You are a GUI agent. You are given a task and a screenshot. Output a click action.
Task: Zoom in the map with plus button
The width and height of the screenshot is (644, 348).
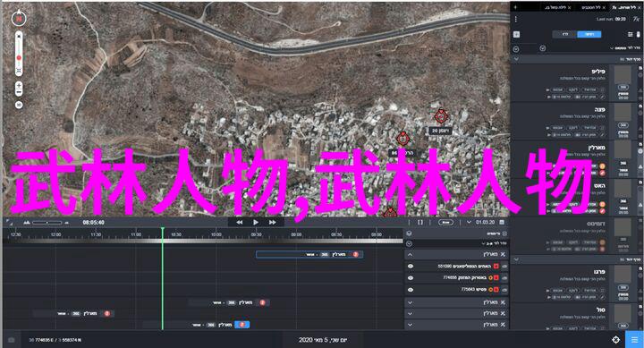pos(19,86)
